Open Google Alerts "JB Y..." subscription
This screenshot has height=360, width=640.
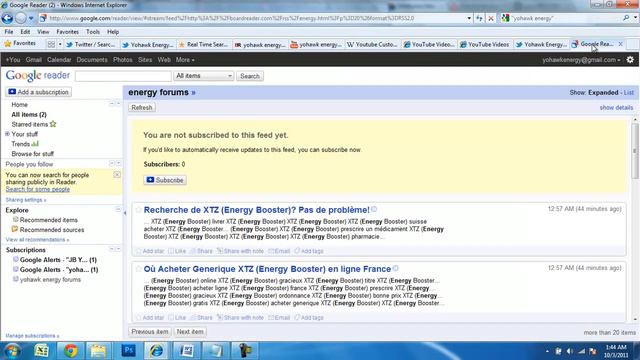click(x=58, y=260)
